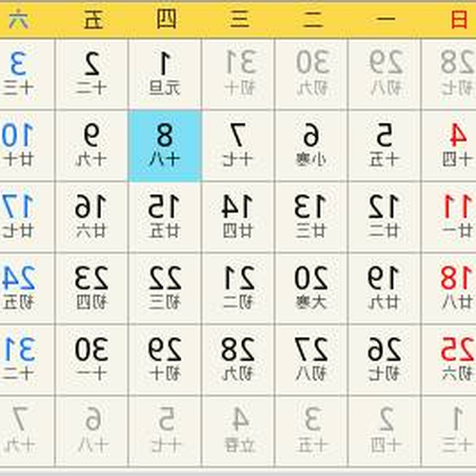476x476 pixels.
Task: Choose the blue Saturday date 24
Action: point(27,288)
